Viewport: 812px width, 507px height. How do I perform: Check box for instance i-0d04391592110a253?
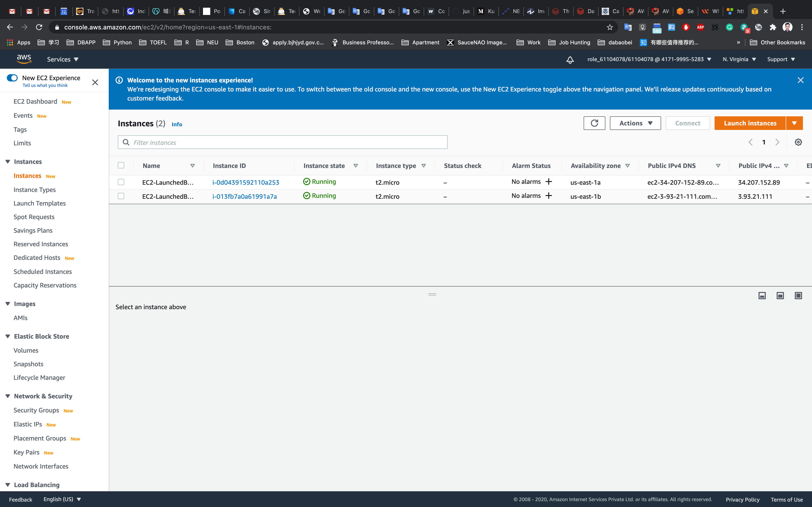(121, 182)
